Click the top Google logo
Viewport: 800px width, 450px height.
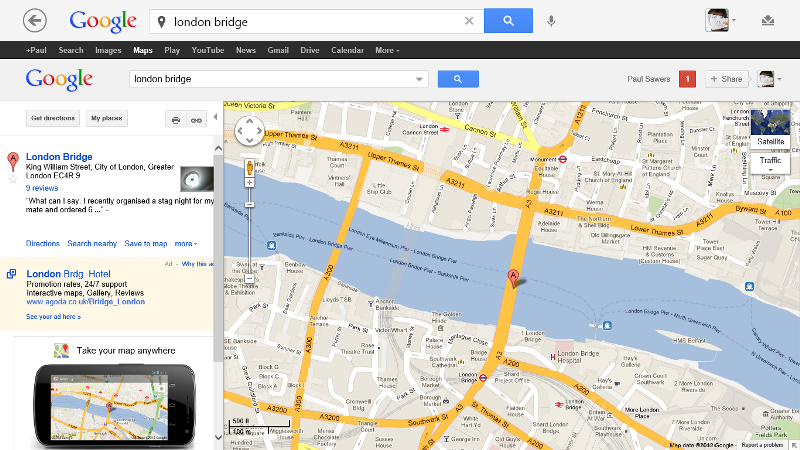pyautogui.click(x=103, y=21)
